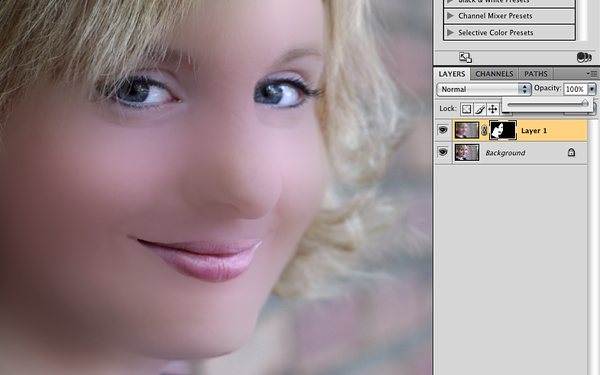Select the Layer 1 mask thumbnail
Screen dimensions: 600x375
(x=503, y=130)
